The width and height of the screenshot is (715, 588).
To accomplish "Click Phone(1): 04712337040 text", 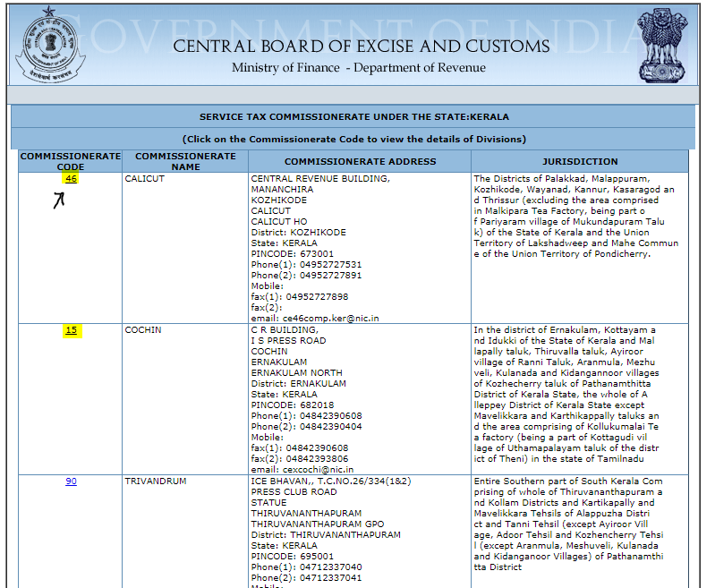I will pos(306,567).
